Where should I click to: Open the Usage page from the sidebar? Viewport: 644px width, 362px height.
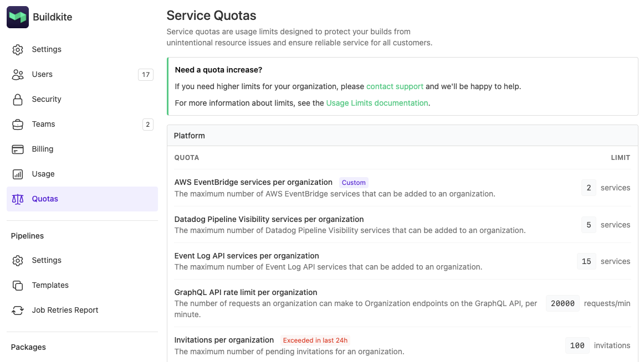(44, 174)
